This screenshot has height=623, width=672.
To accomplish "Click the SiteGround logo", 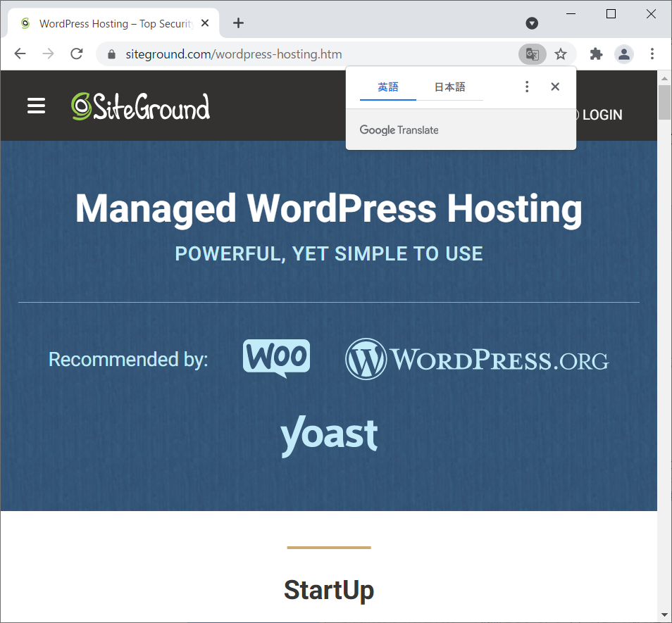I will coord(140,107).
